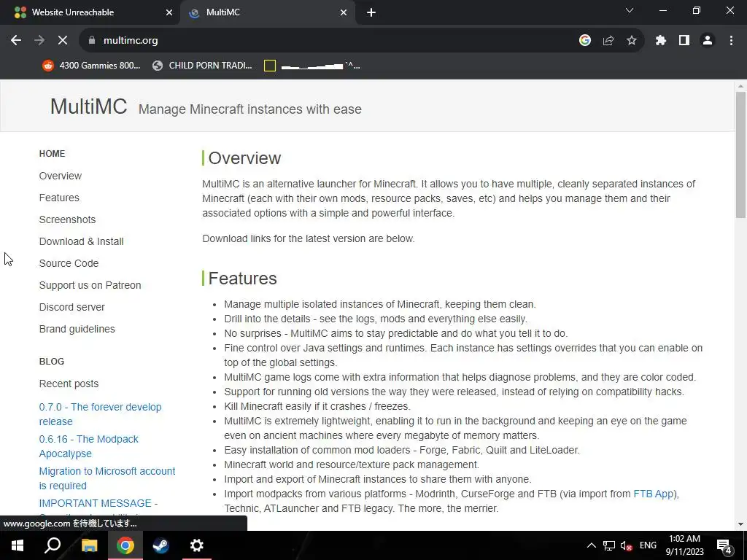Open the Windows Start menu
This screenshot has height=560, width=747.
tap(18, 545)
